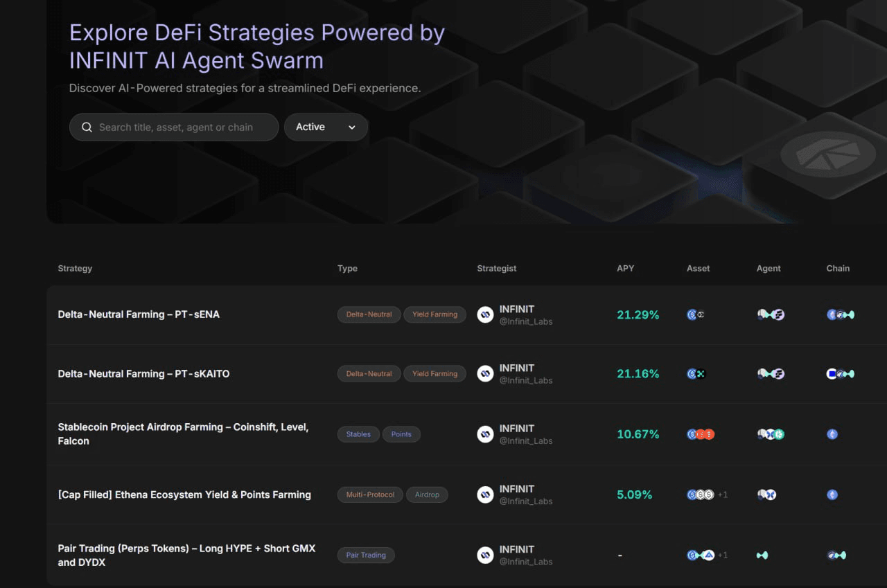This screenshot has height=588, width=887.
Task: Click agent icons in Stablecoin Airdrop row
Action: pyautogui.click(x=771, y=434)
